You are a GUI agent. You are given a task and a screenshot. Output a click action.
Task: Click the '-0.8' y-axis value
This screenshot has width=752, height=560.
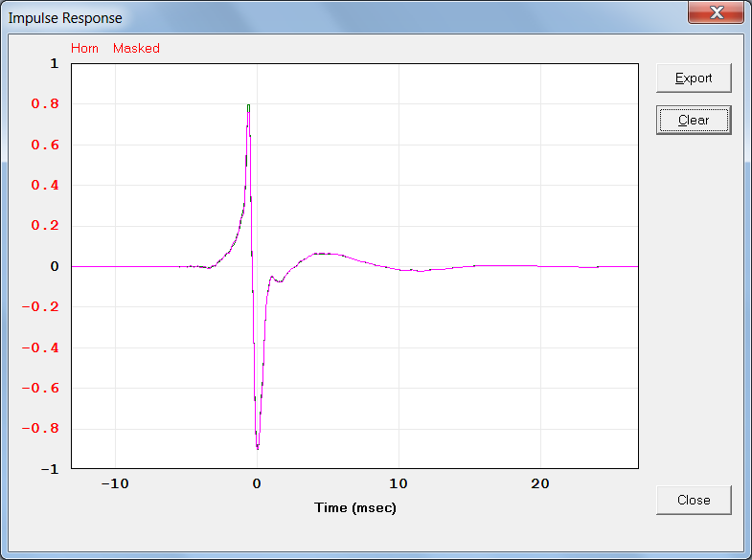coord(40,428)
